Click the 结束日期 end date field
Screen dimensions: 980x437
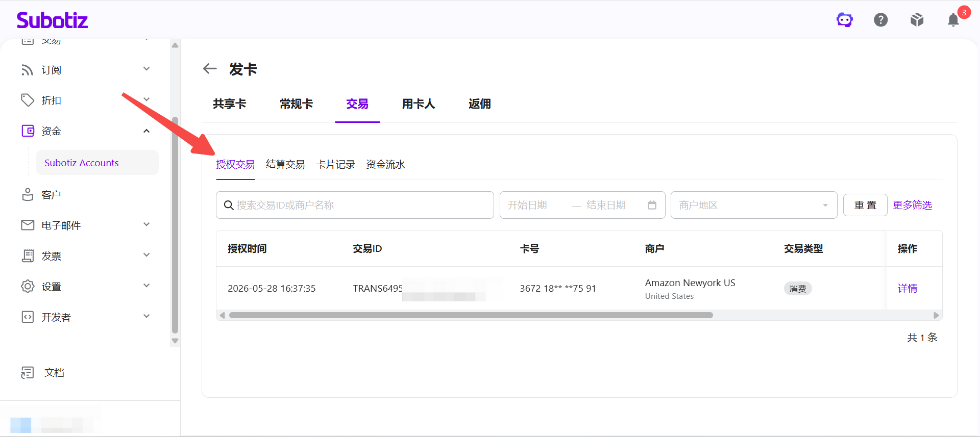pyautogui.click(x=606, y=205)
